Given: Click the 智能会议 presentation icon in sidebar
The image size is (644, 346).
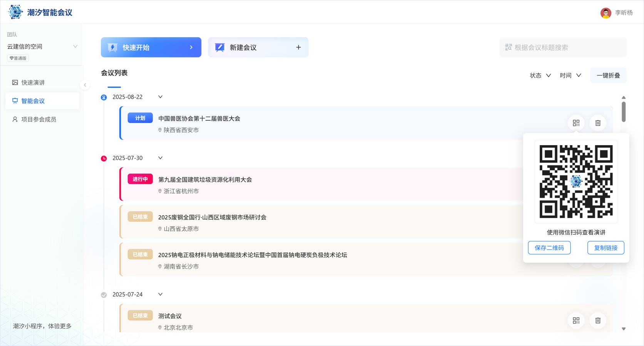Looking at the screenshot, I should 15,101.
